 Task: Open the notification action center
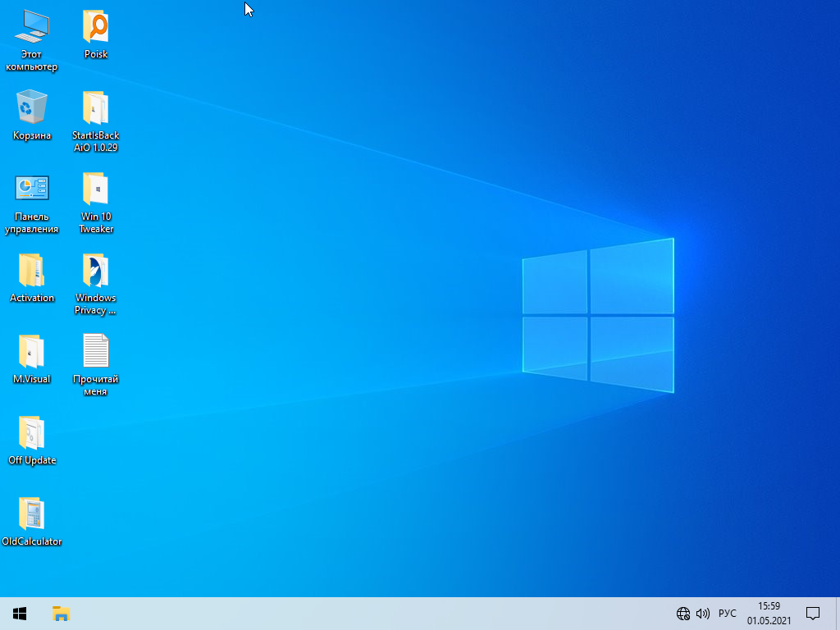(x=813, y=614)
